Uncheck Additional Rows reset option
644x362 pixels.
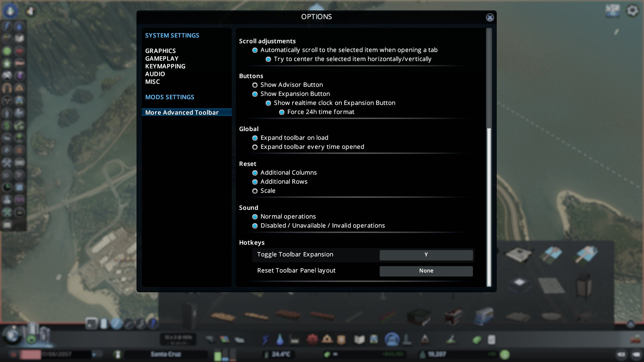pyautogui.click(x=255, y=182)
